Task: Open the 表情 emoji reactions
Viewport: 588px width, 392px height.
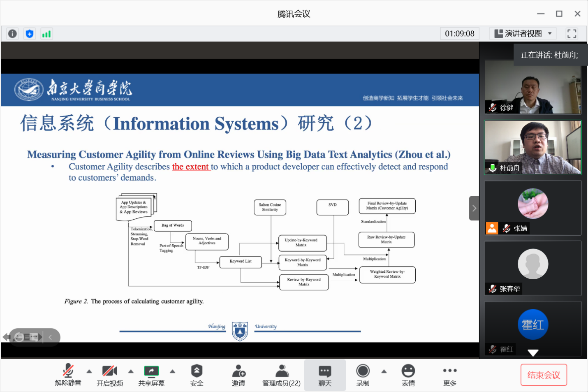Action: (x=408, y=375)
